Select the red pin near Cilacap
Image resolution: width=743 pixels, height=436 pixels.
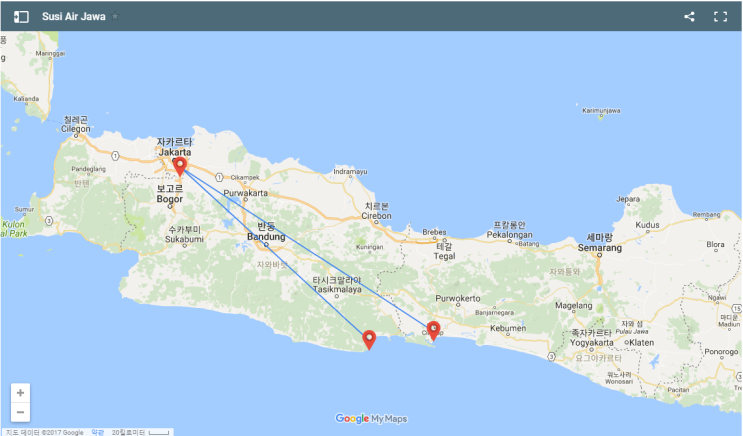pos(433,330)
